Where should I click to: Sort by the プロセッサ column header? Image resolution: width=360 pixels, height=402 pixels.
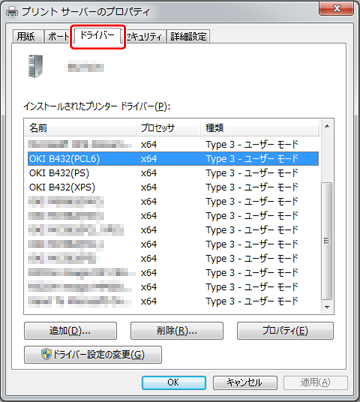(x=168, y=128)
